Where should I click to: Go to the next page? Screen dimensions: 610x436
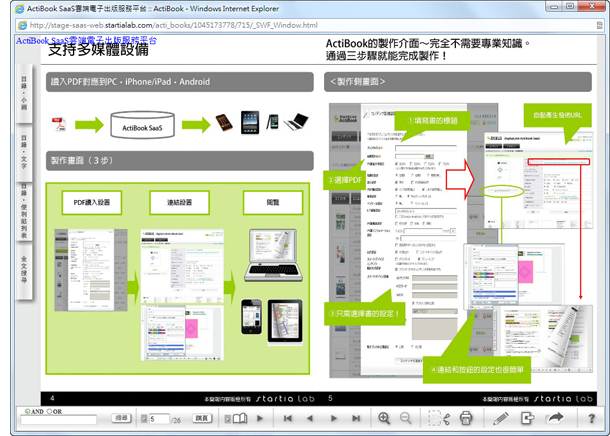coord(333,418)
